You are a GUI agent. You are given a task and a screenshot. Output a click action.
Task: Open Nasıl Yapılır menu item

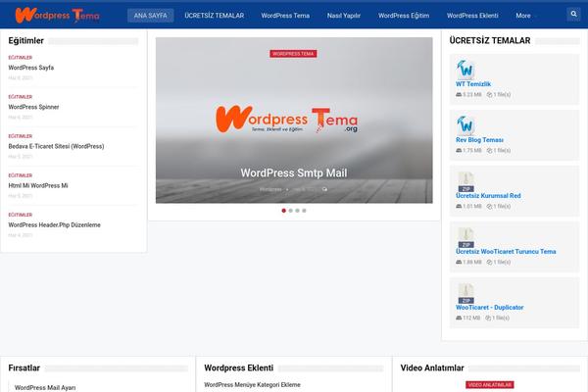(x=344, y=16)
